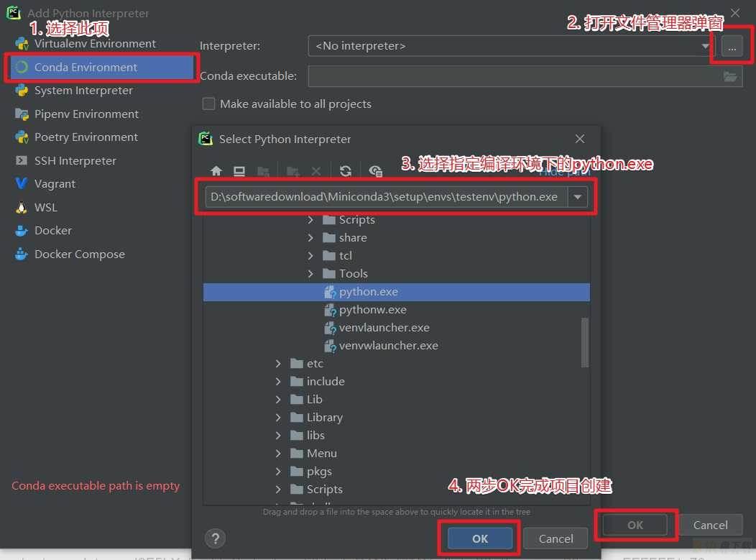
Task: Expand the Menu folder
Action: pyautogui.click(x=278, y=454)
